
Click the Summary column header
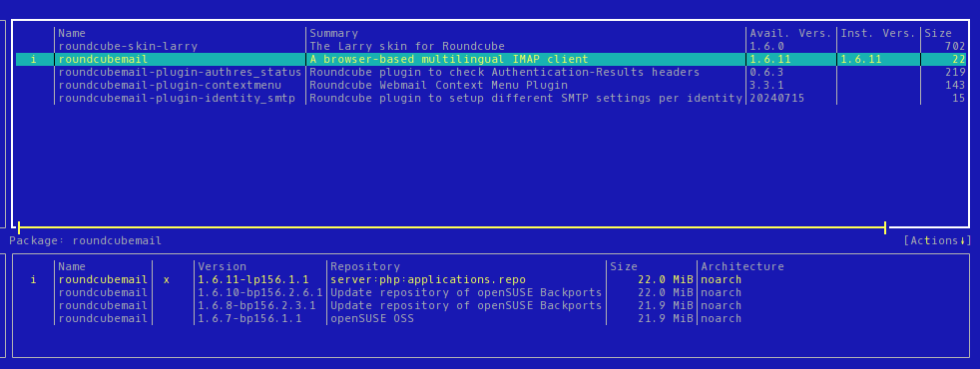333,33
